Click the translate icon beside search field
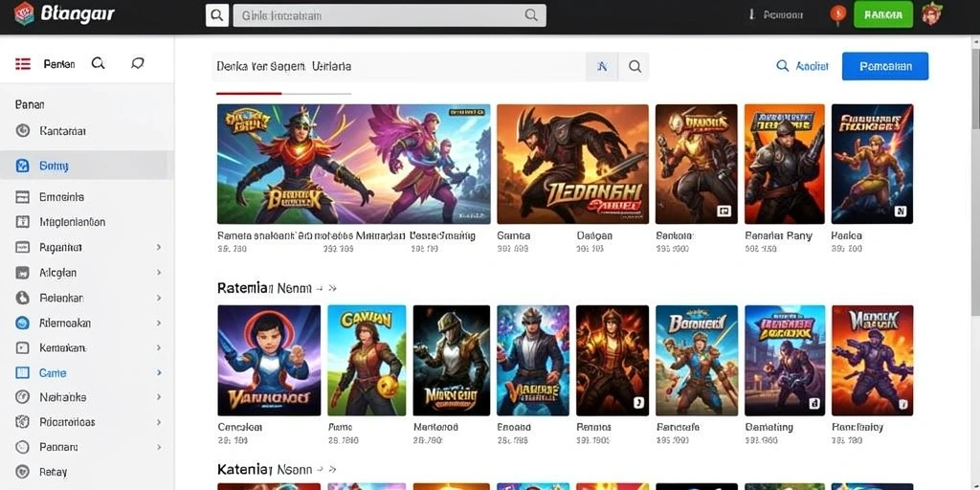Viewport: 980px width, 490px height. 603,66
